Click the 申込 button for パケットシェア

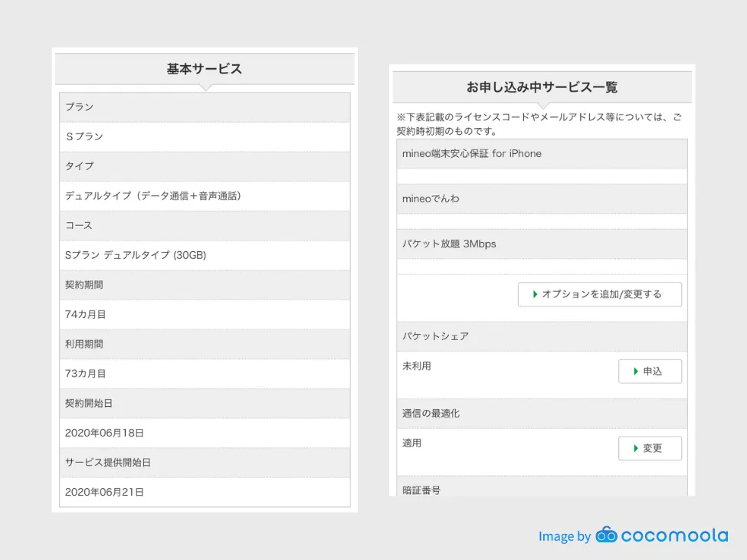point(650,371)
